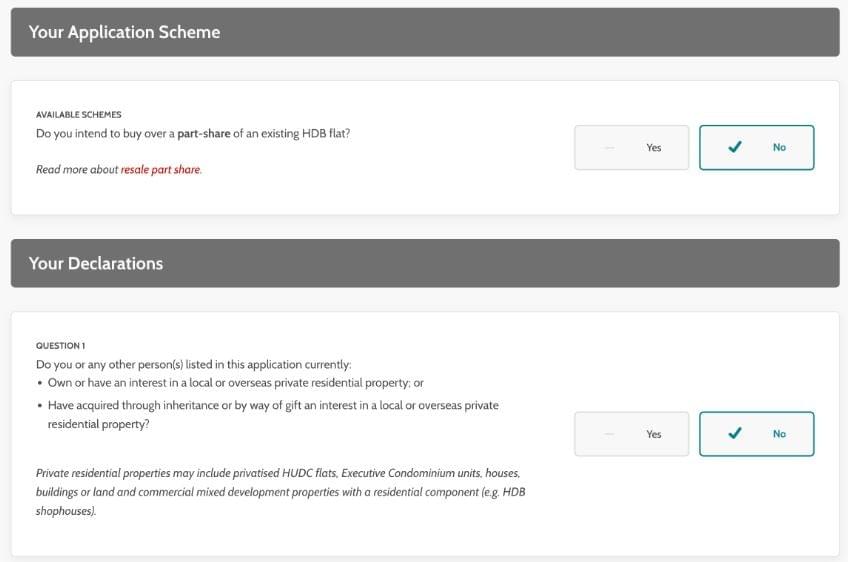
Task: Click the checkmark icon in Question 1 No button
Action: [735, 434]
